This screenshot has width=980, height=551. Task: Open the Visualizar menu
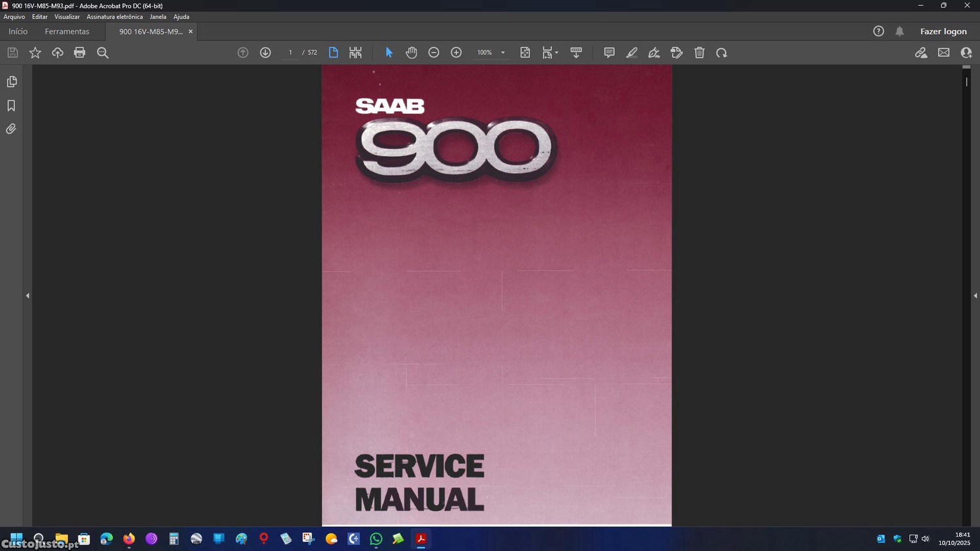point(67,17)
